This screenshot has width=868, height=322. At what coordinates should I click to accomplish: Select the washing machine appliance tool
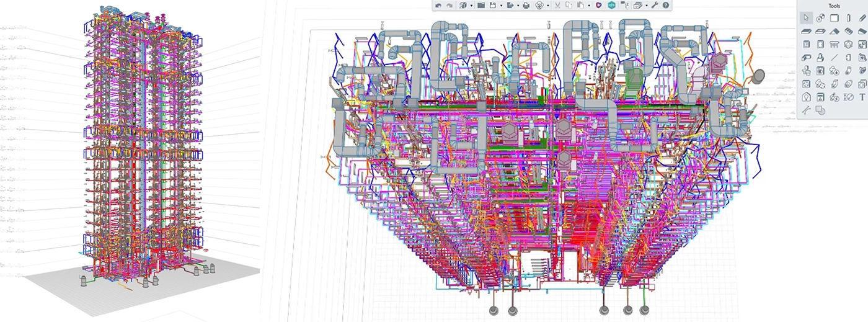pos(820,71)
